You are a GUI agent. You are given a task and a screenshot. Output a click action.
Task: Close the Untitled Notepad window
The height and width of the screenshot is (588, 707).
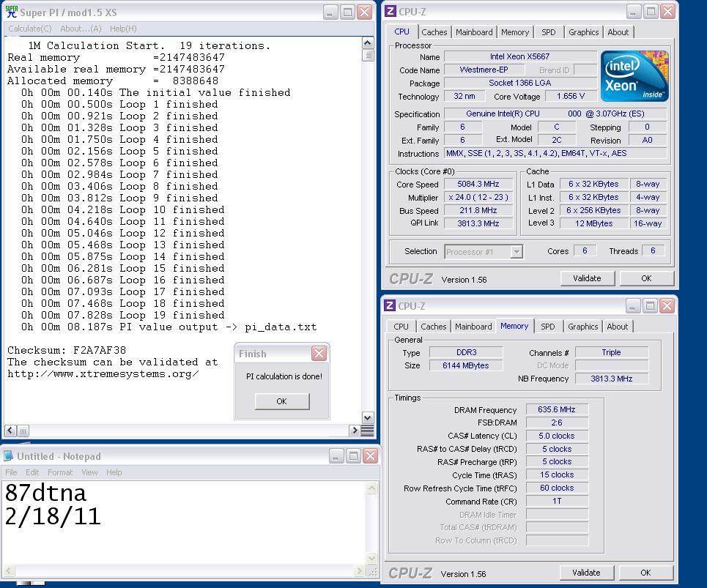pyautogui.click(x=370, y=456)
